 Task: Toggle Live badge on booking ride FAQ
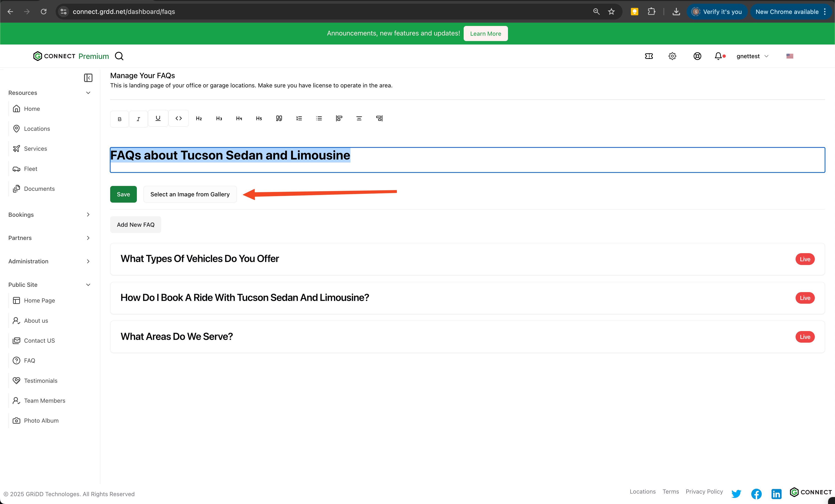805,298
